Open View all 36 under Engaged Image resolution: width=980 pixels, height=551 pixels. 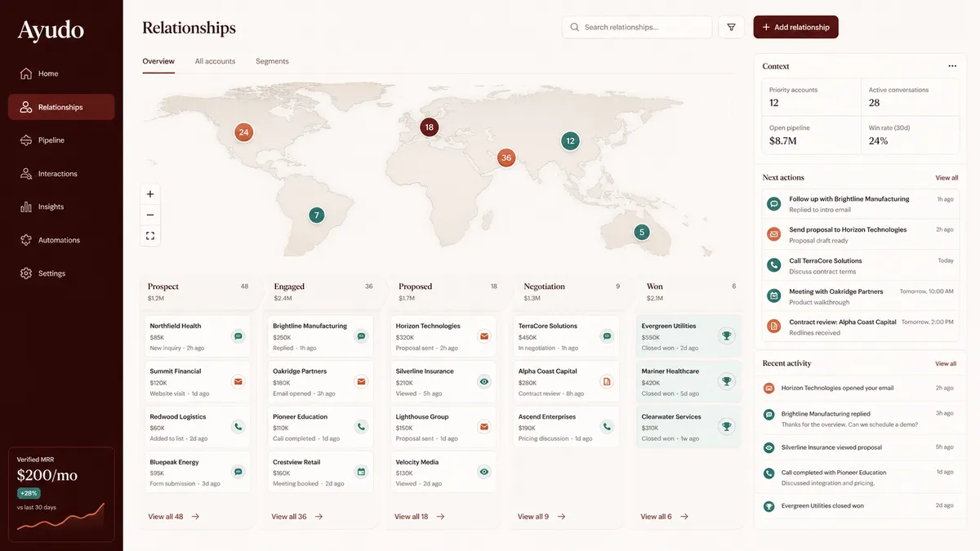pos(297,517)
